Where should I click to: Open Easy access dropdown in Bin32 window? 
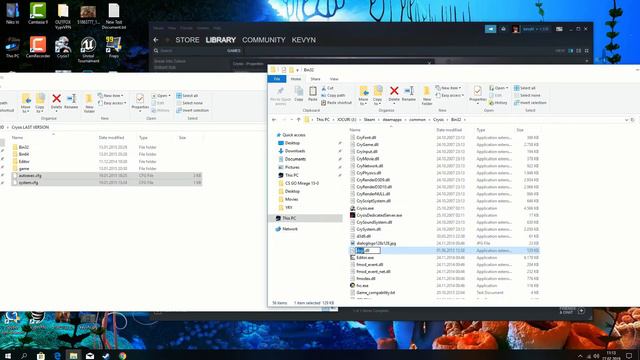[x=450, y=96]
